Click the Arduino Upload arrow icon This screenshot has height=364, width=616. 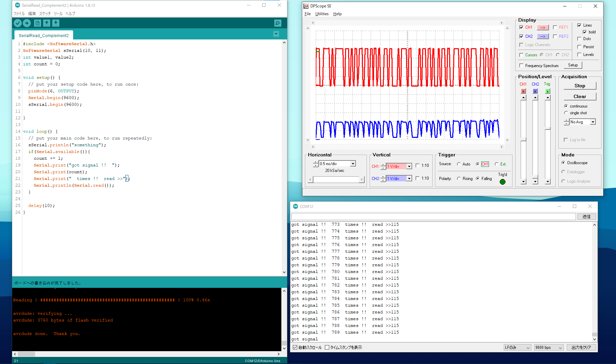(x=27, y=23)
